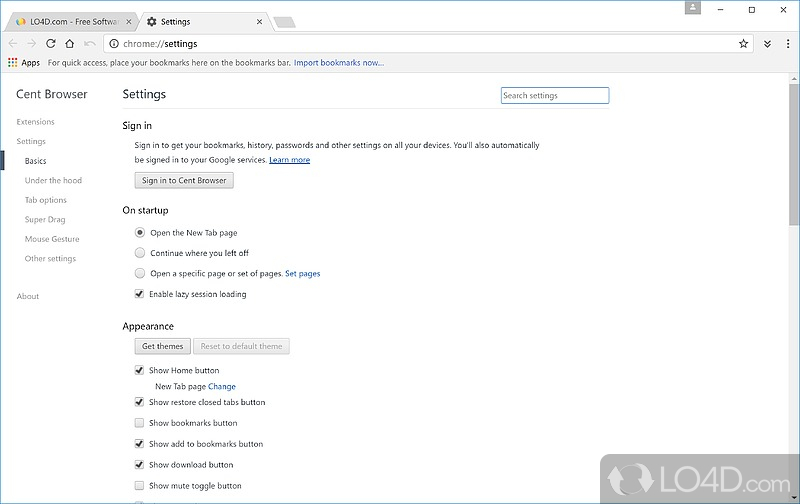Select Open the New Tab page option

[x=140, y=233]
